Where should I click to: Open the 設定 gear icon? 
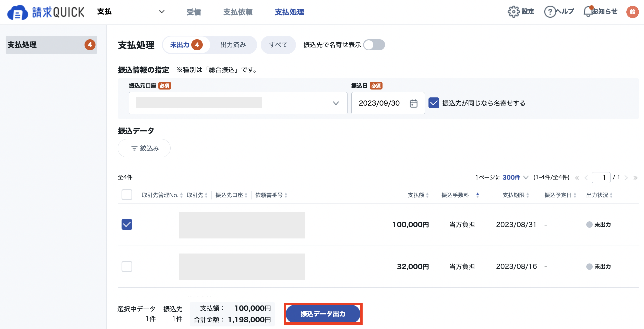[x=514, y=12]
